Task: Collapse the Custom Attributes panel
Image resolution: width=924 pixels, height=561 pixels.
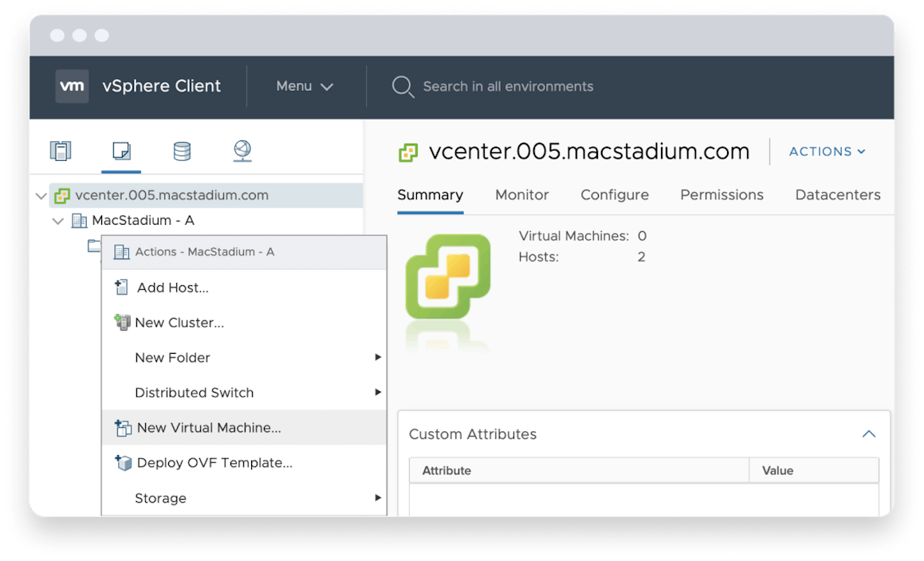Action: pos(869,434)
